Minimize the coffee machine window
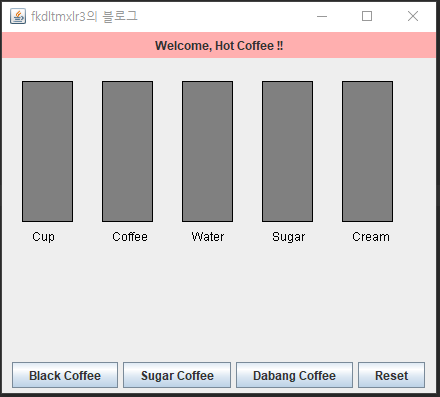Screen dimensions: 440x397 [x=322, y=16]
